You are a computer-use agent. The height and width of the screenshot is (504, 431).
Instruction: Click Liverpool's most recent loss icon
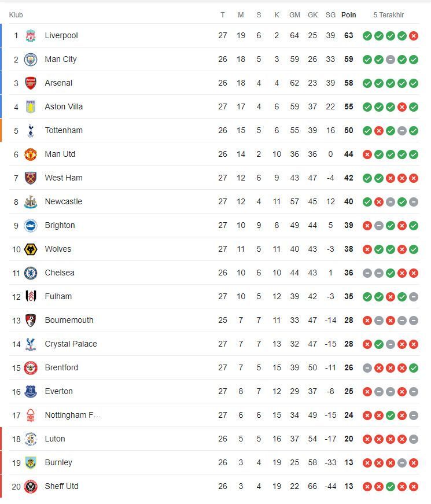point(414,36)
